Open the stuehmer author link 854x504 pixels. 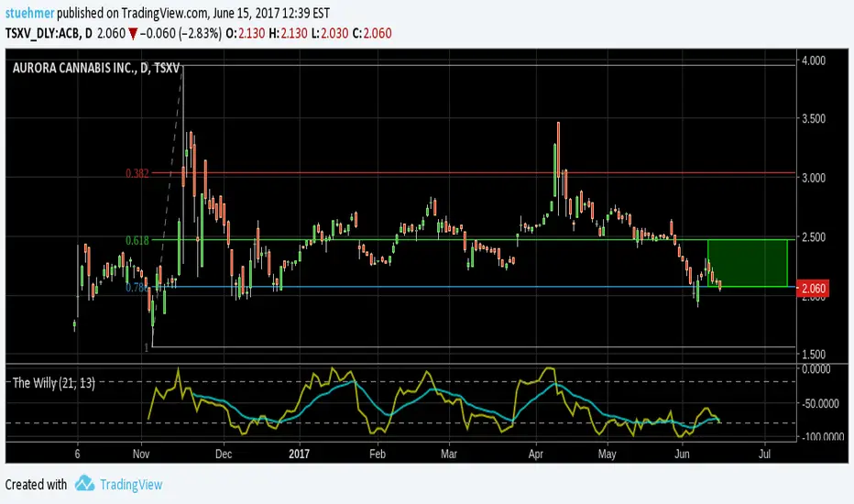coord(29,13)
